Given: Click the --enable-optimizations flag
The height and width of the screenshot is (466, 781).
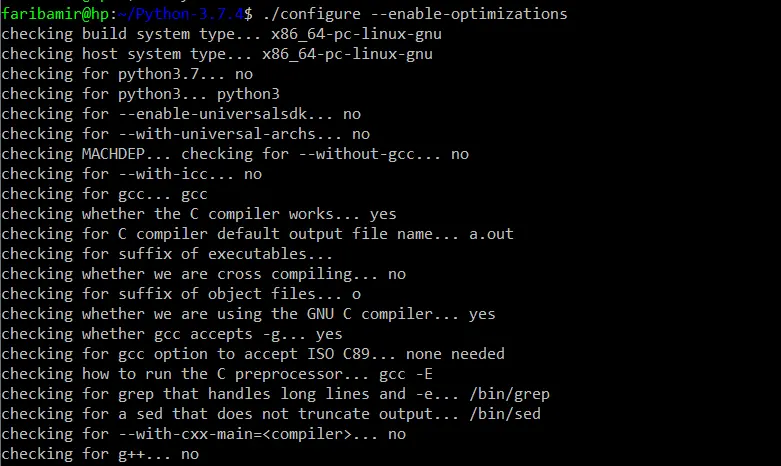Looking at the screenshot, I should [467, 14].
